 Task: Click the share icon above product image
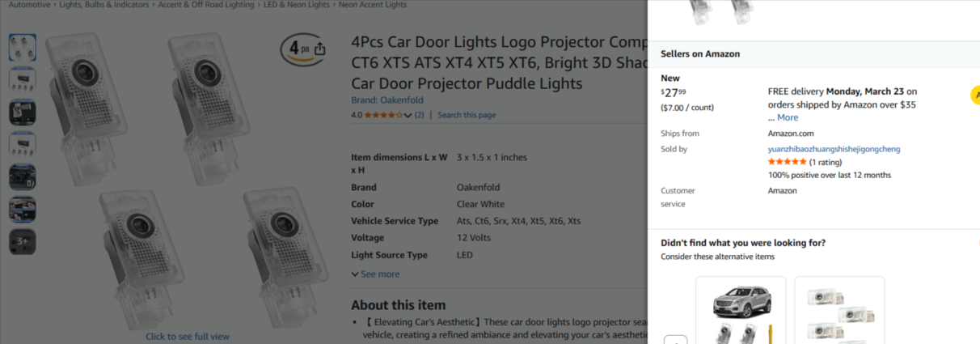320,49
